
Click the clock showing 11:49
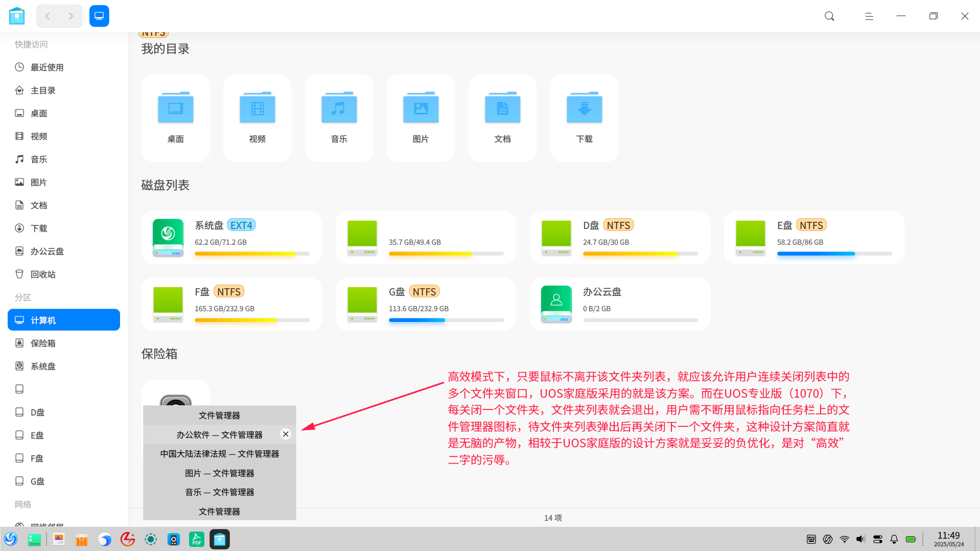click(948, 539)
